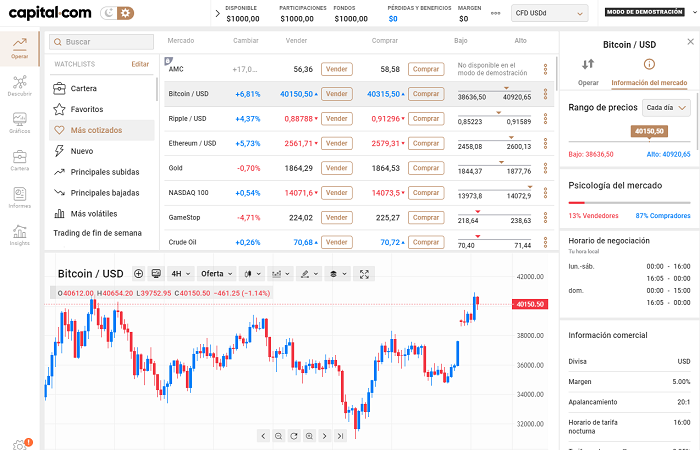The image size is (700, 450).
Task: Select the Cartera watchlist
Action: (102, 88)
